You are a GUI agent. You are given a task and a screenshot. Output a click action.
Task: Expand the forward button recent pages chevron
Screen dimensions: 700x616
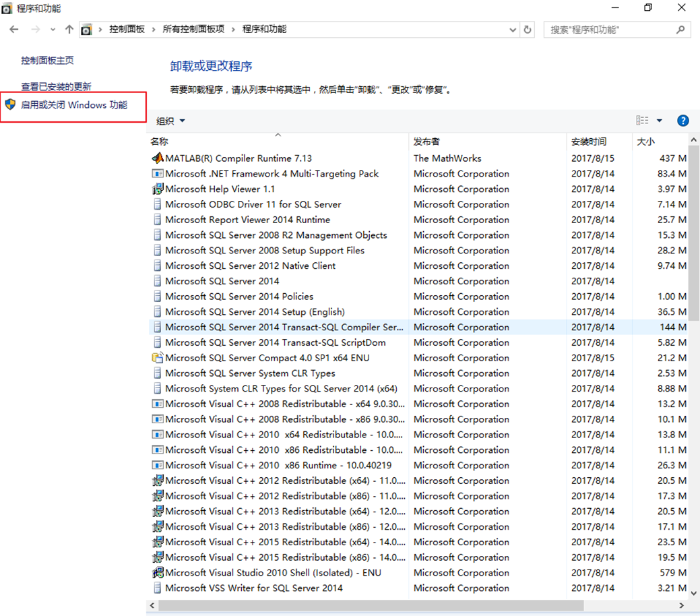[x=52, y=29]
